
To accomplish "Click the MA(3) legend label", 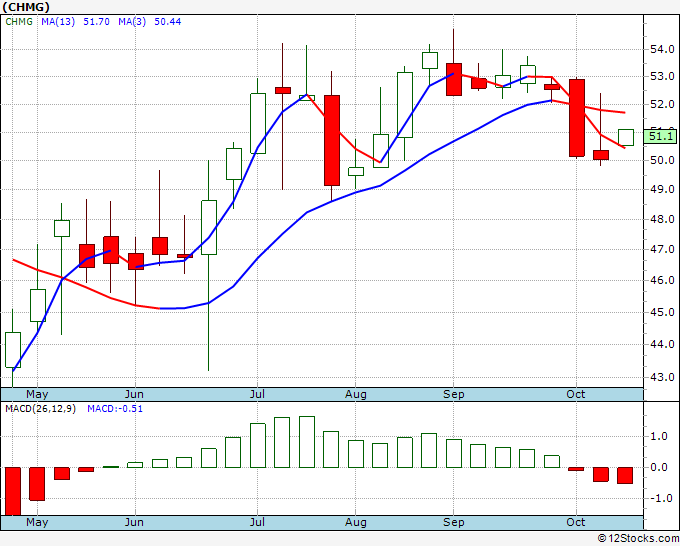I will click(x=132, y=22).
